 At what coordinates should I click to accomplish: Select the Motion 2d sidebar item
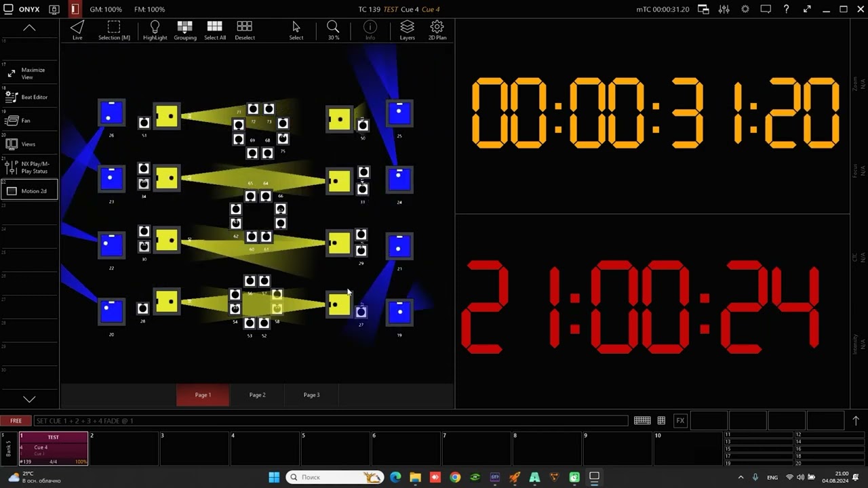click(x=29, y=191)
